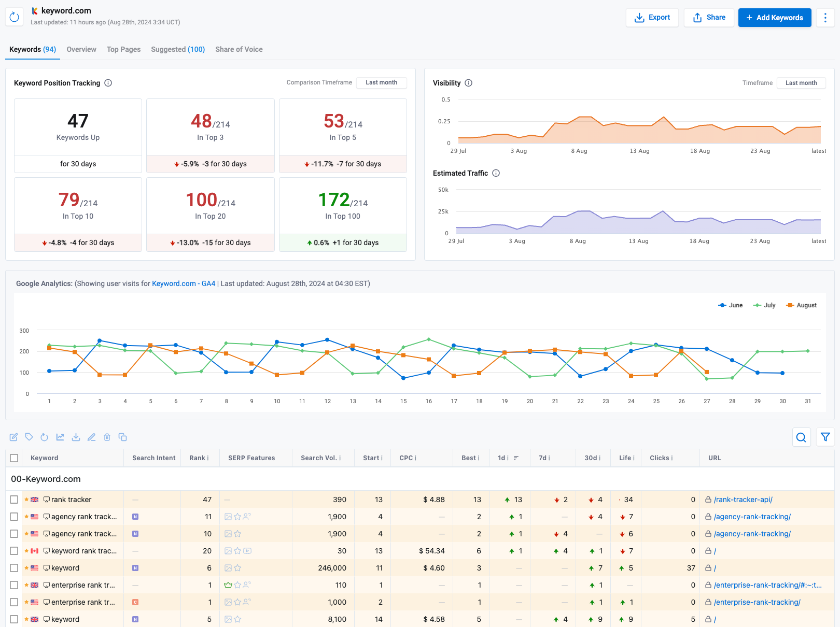The image size is (840, 627).
Task: Check the checkbox in the 8,100 search volume row
Action: [x=14, y=619]
